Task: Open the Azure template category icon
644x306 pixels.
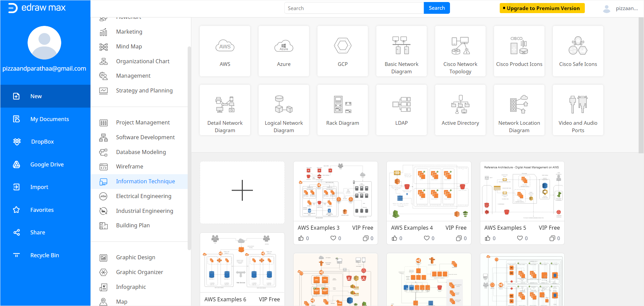Action: pos(283,46)
